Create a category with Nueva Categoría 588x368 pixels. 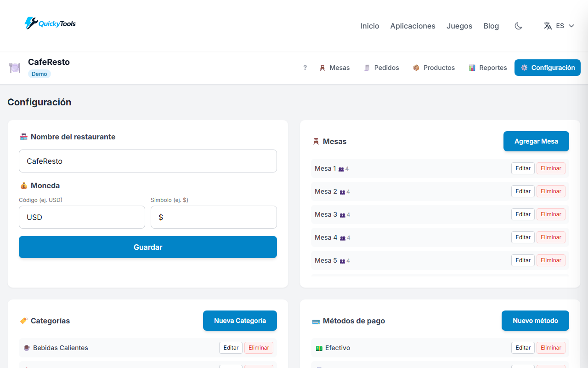point(240,321)
